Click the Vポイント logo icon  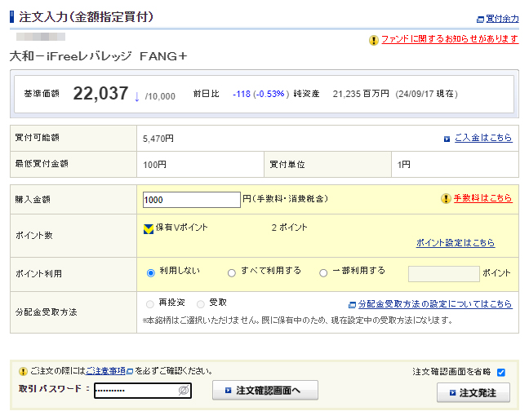pos(148,228)
